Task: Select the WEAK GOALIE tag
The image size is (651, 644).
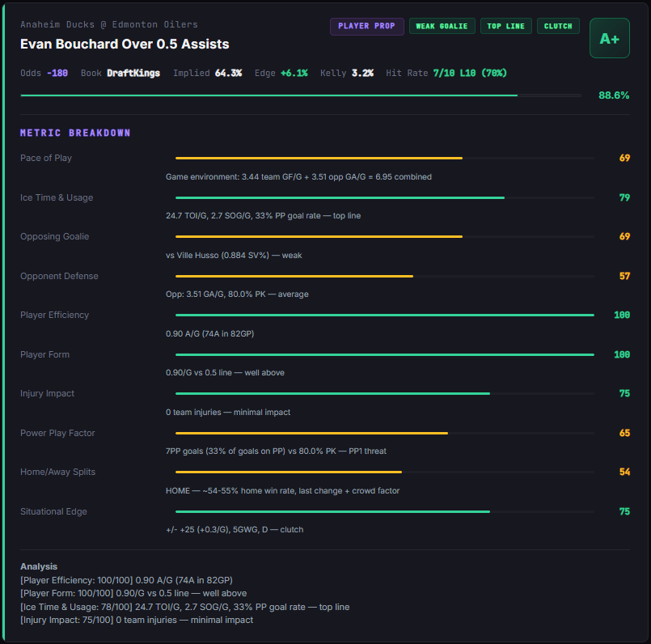Action: click(x=442, y=26)
